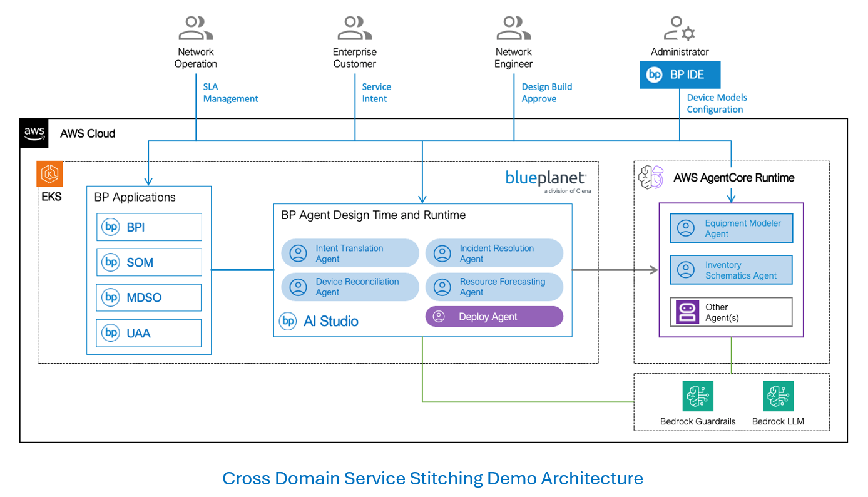This screenshot has width=868, height=497.
Task: Select the Intent Translation Agent
Action: click(x=349, y=253)
